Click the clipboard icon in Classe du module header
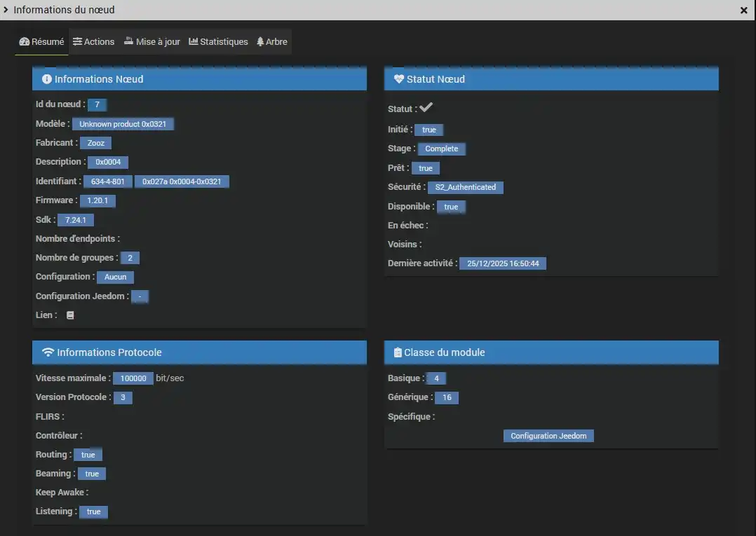The image size is (756, 536). [x=398, y=352]
